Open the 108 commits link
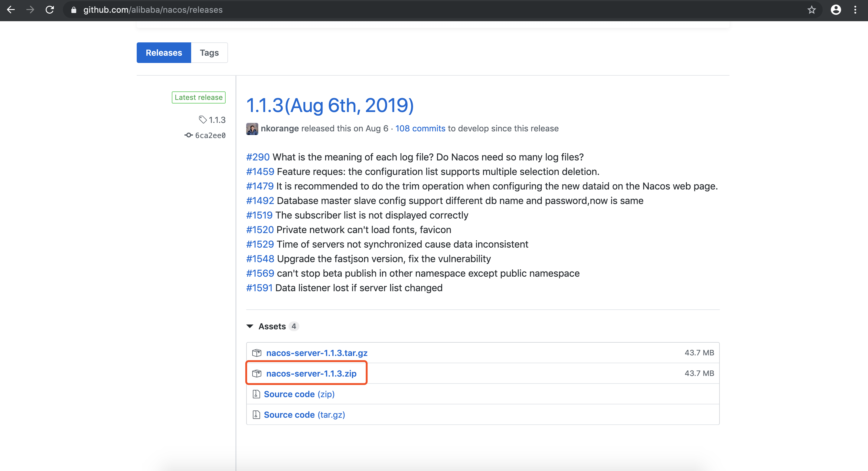This screenshot has height=471, width=868. [x=420, y=128]
